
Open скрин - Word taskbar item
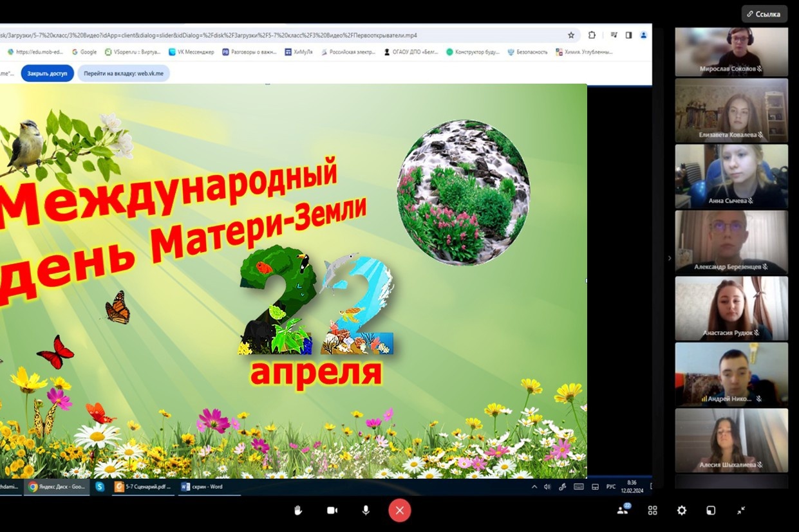(209, 487)
